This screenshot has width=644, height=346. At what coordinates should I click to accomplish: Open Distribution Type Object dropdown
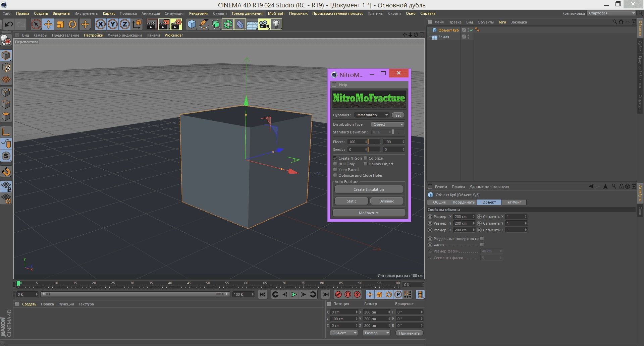pos(388,124)
